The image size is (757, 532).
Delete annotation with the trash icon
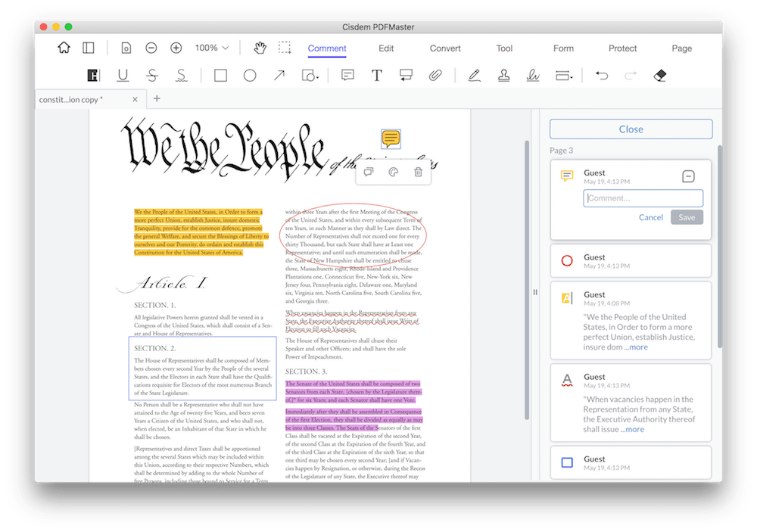[x=418, y=172]
